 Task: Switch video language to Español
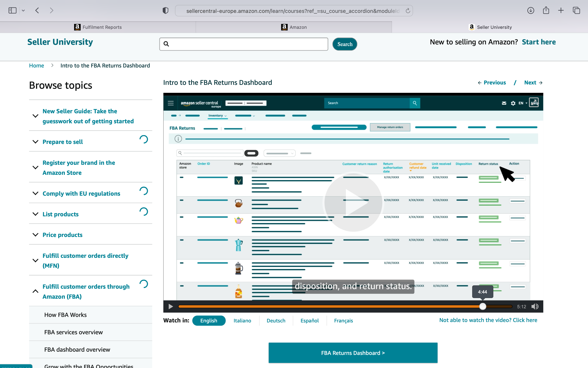310,321
